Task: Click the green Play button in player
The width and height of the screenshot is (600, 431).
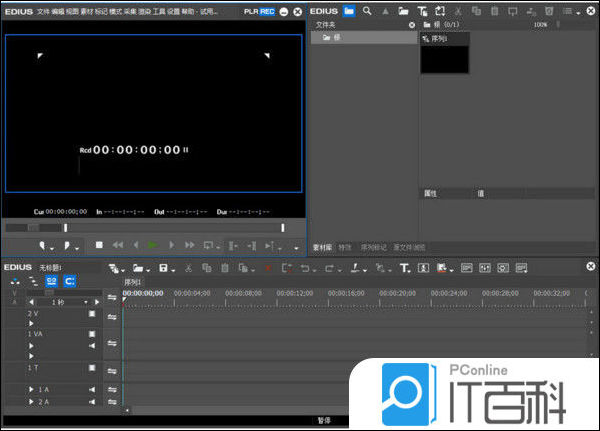Action: click(x=153, y=245)
